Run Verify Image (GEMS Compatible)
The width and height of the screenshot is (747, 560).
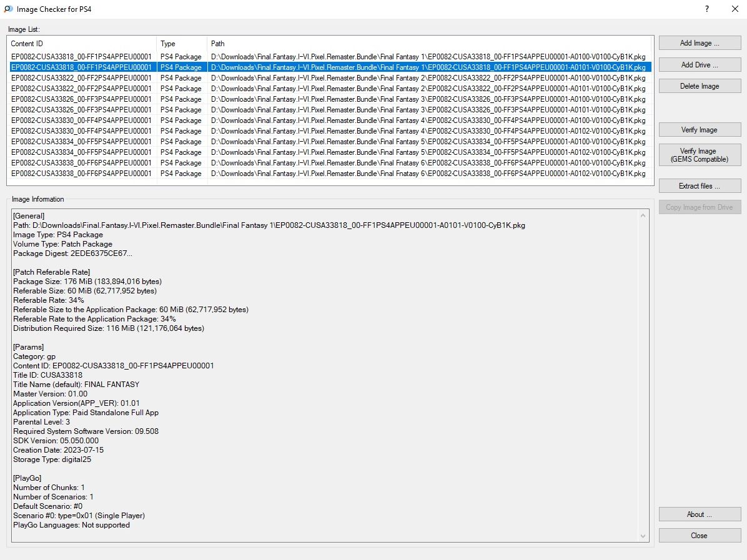(x=700, y=155)
